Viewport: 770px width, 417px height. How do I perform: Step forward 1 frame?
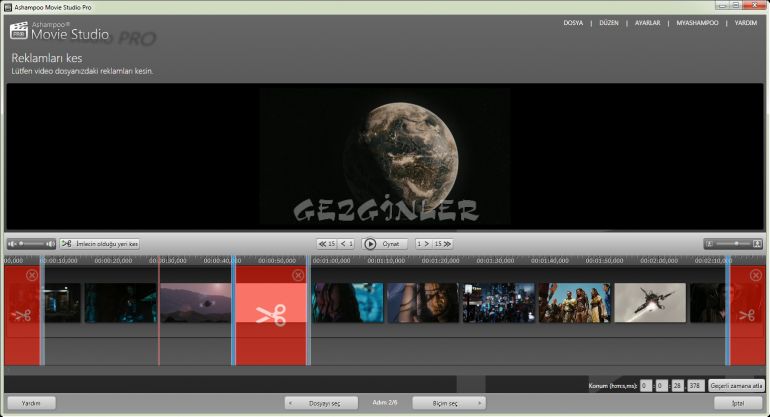423,244
